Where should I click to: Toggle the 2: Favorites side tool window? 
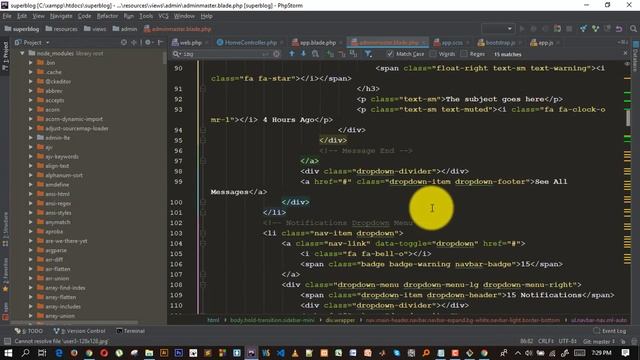point(5,275)
